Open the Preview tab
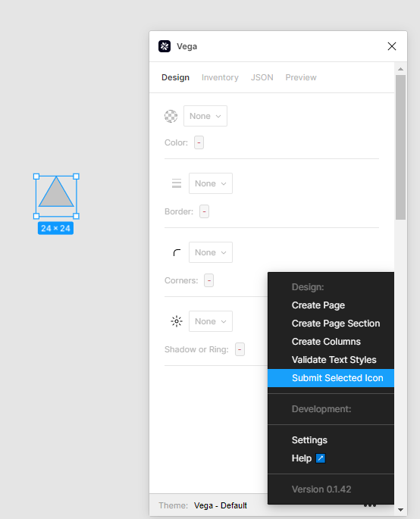 click(301, 77)
